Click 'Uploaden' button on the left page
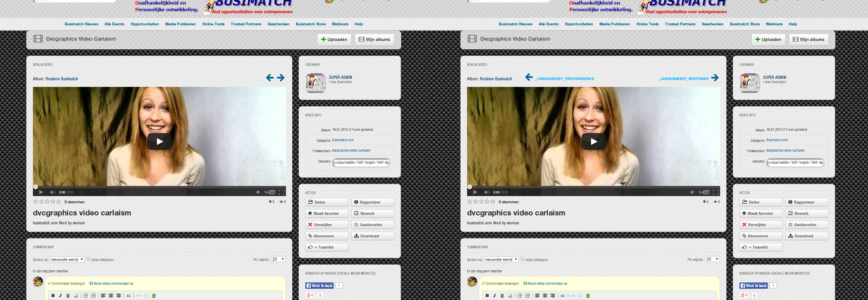Viewport: 868px width, 300px height. (x=334, y=39)
